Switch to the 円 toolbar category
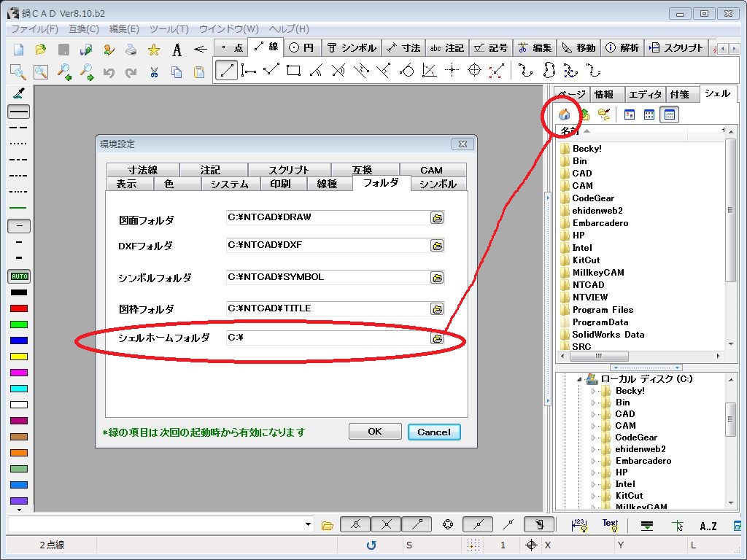The height and width of the screenshot is (560, 747). [302, 47]
